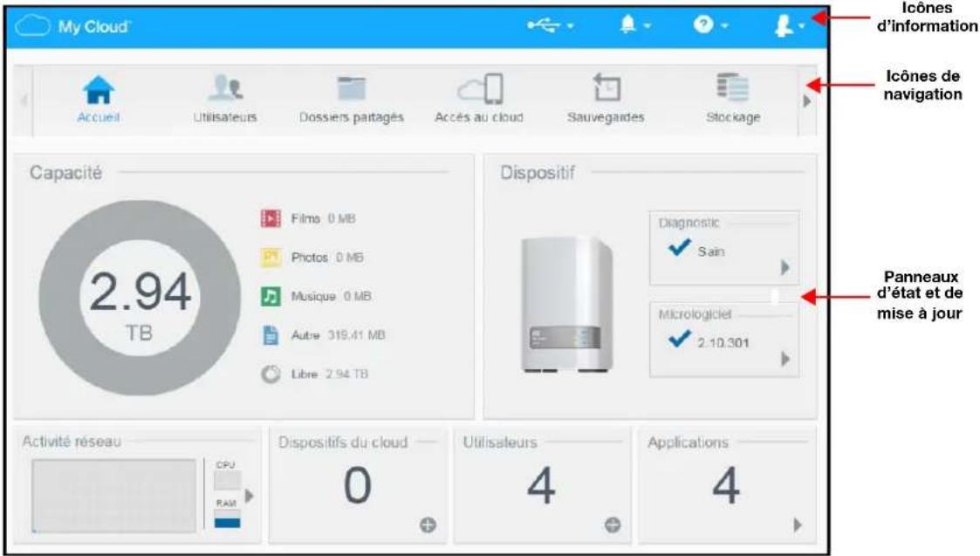The height and width of the screenshot is (556, 980).
Task: Click the CPU usage bar
Action: click(227, 480)
